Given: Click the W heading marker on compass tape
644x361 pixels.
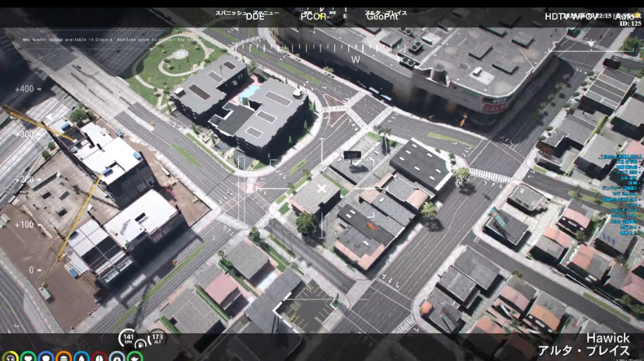Looking at the screenshot, I should (356, 60).
